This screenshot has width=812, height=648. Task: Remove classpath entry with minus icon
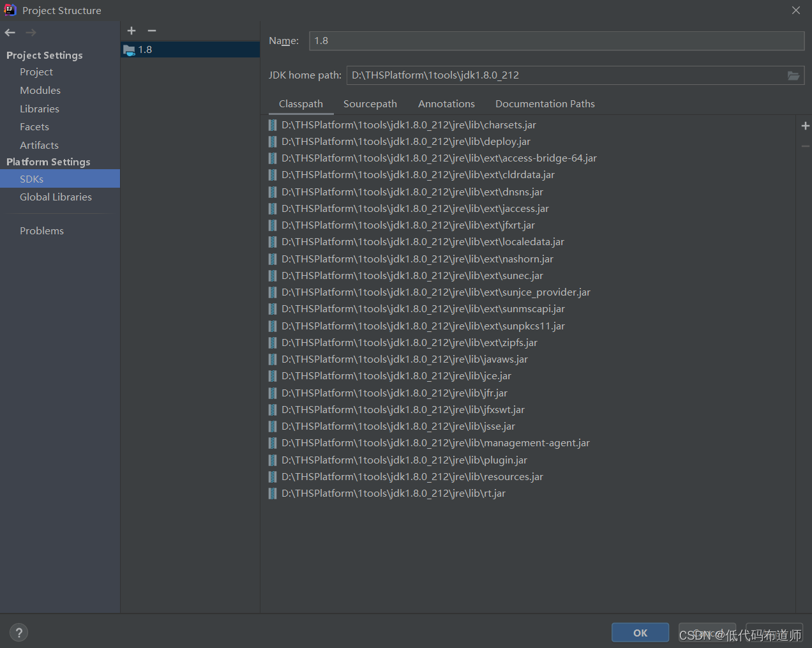805,146
